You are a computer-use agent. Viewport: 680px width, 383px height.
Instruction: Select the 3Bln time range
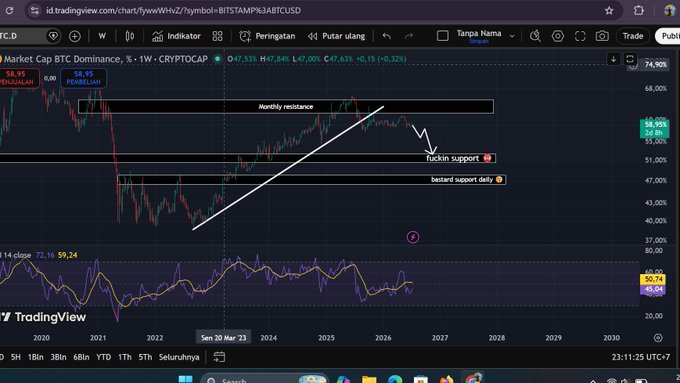(x=58, y=357)
